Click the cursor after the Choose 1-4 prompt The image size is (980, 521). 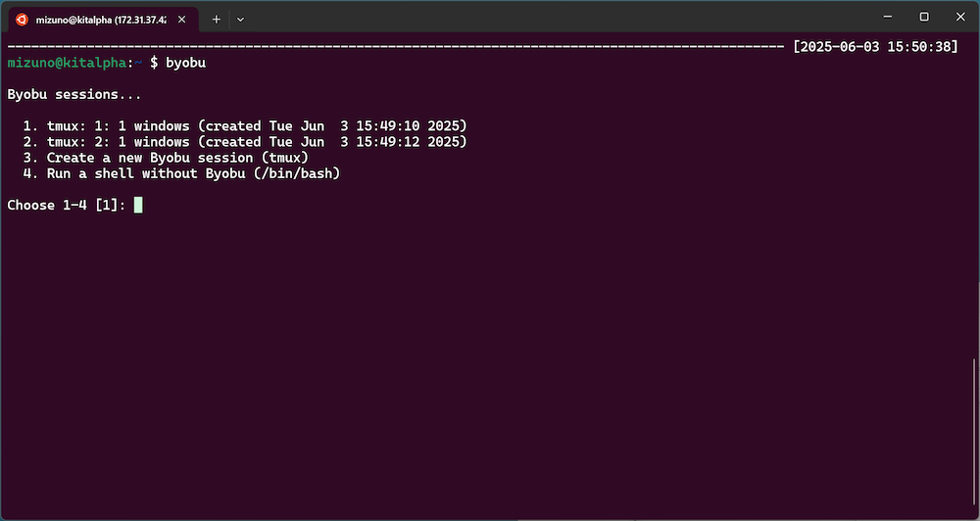138,205
